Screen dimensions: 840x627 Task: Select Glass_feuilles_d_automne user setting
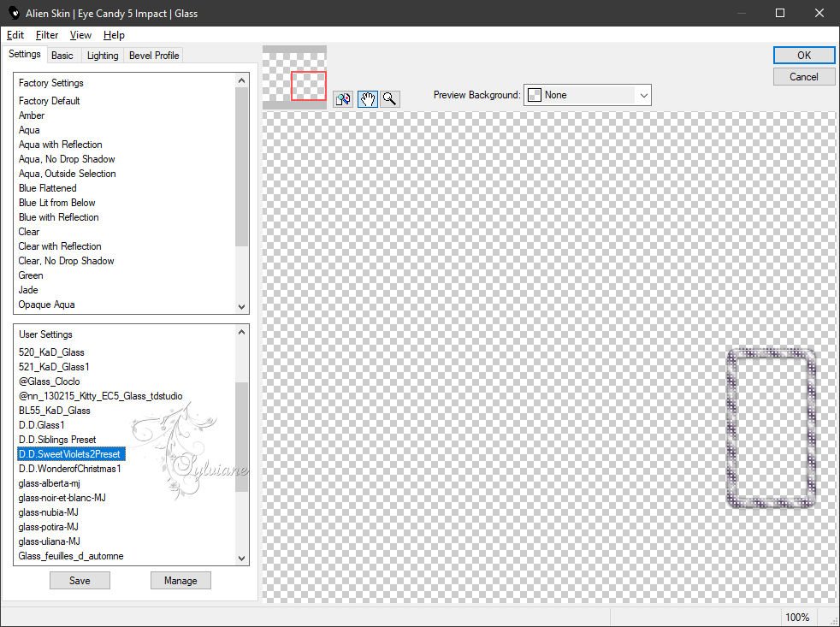(x=71, y=556)
